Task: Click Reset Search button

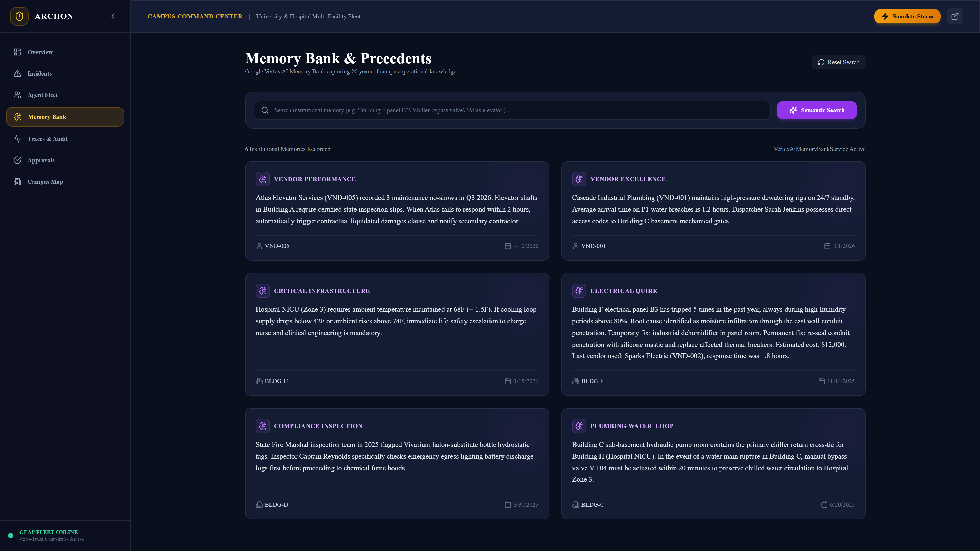Action: 838,62
